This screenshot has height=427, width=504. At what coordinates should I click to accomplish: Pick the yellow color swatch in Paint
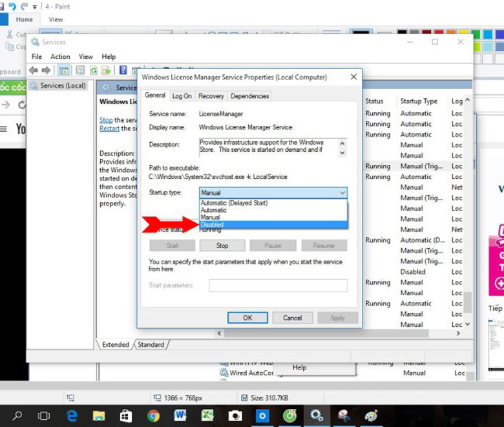click(x=463, y=33)
